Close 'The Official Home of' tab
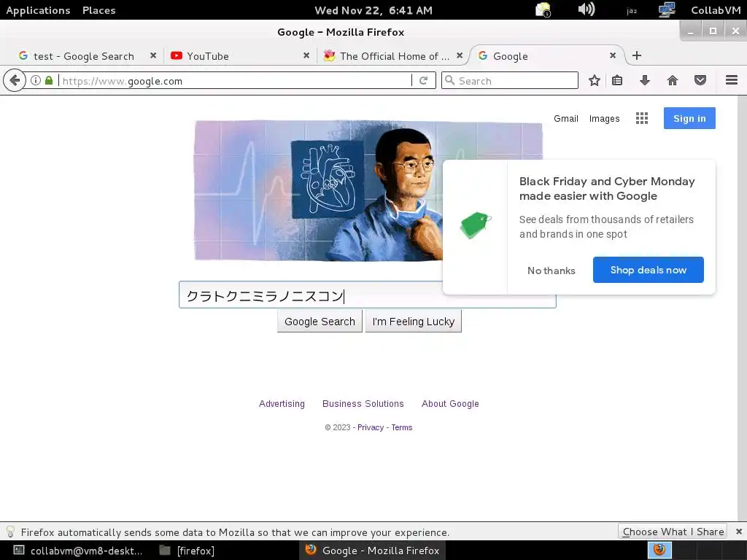 (x=460, y=55)
